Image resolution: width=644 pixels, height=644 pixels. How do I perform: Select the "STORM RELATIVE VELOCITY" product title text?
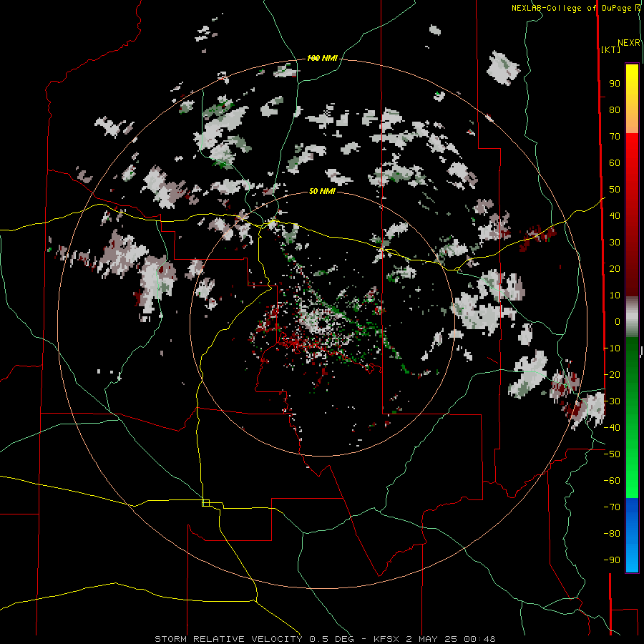point(228,639)
